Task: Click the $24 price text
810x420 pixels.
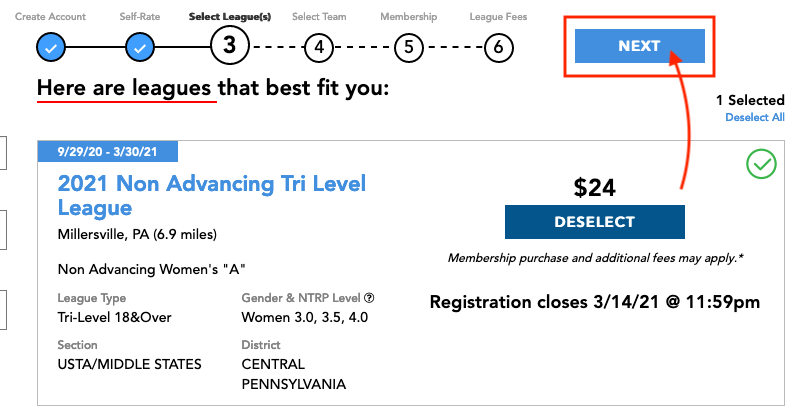Action: (594, 186)
